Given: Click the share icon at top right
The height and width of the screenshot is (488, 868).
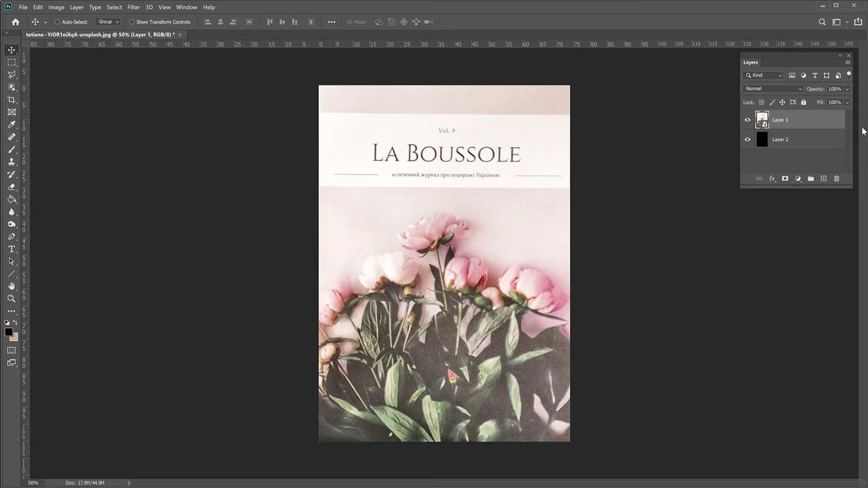Looking at the screenshot, I should coord(859,22).
